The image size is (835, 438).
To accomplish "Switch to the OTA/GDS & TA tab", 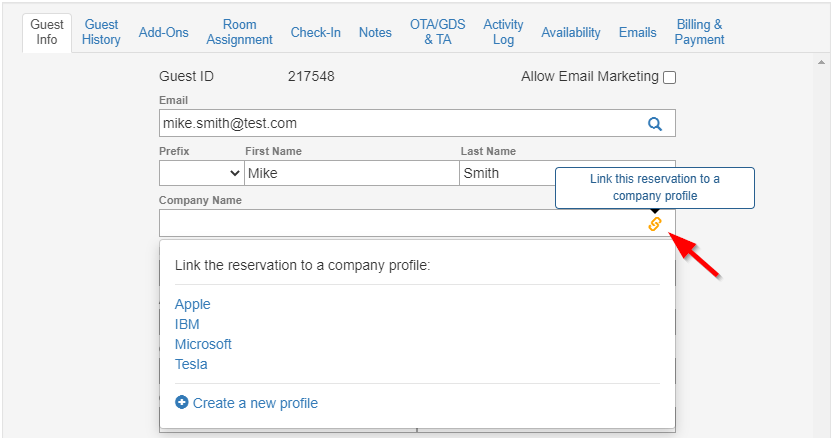I will coord(437,32).
